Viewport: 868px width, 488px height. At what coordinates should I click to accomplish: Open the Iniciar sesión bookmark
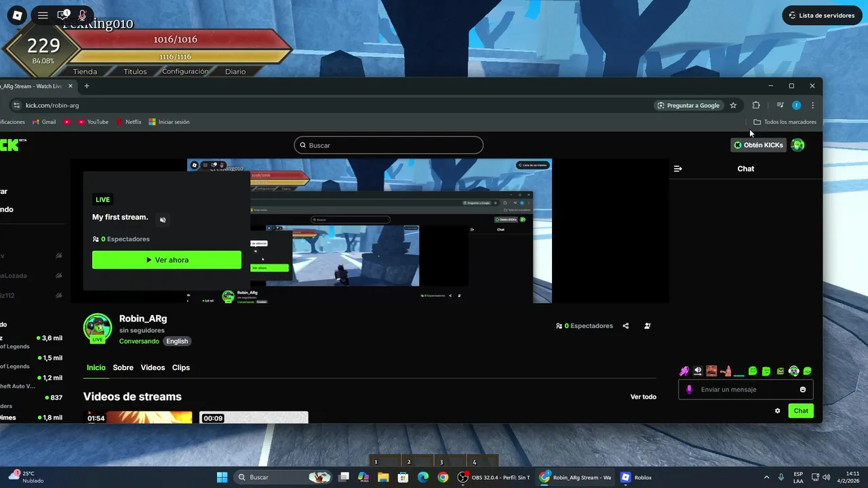point(169,122)
